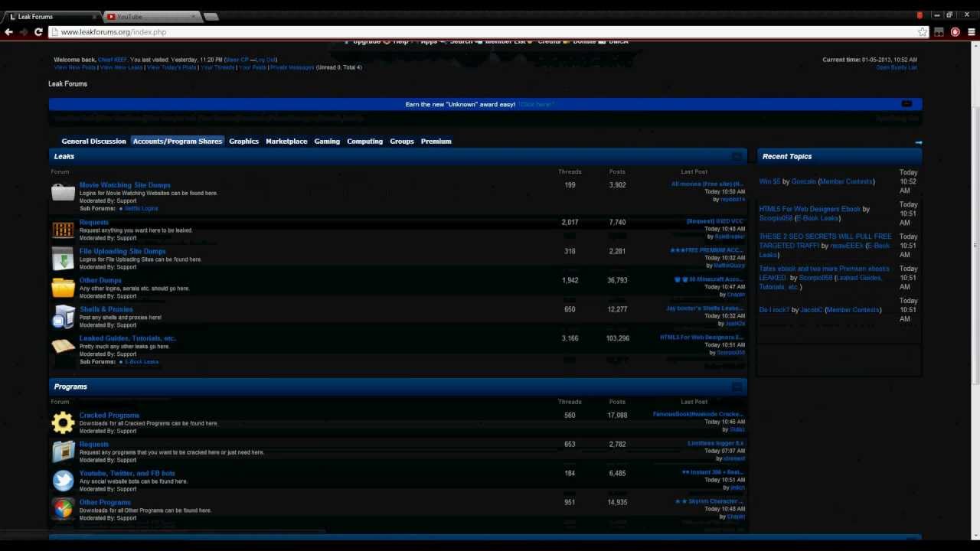980x551 pixels.
Task: Open Youtube, Twitter, and FB bots forum
Action: (x=127, y=473)
